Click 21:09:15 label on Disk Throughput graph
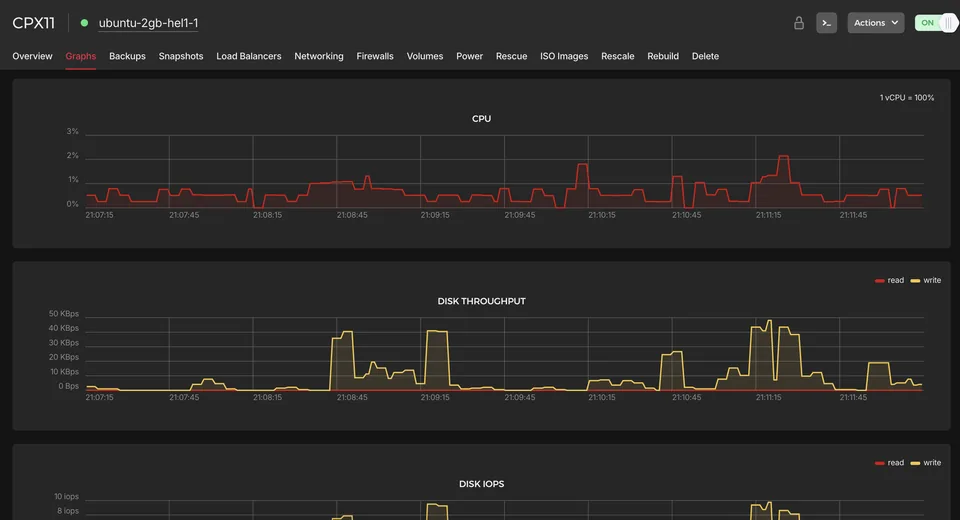960x520 pixels. coord(435,398)
